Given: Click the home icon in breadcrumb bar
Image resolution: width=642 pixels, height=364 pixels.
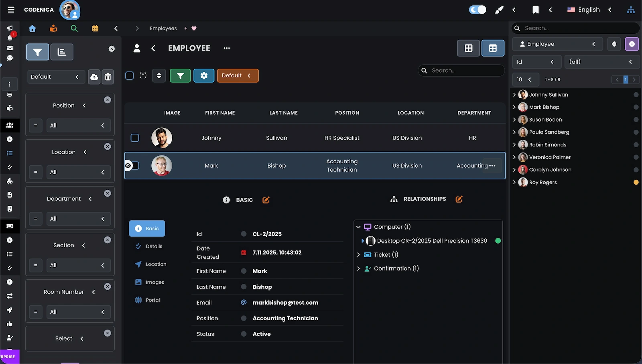Looking at the screenshot, I should (33, 28).
